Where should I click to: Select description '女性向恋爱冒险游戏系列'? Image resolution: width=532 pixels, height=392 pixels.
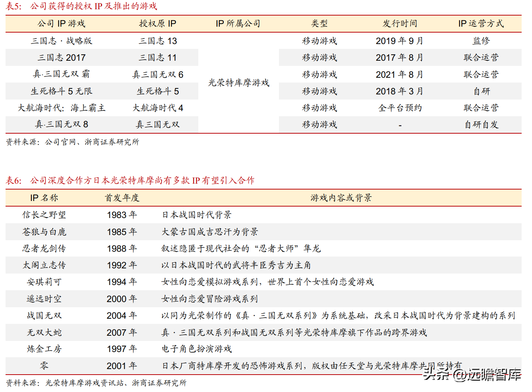coord(210,299)
